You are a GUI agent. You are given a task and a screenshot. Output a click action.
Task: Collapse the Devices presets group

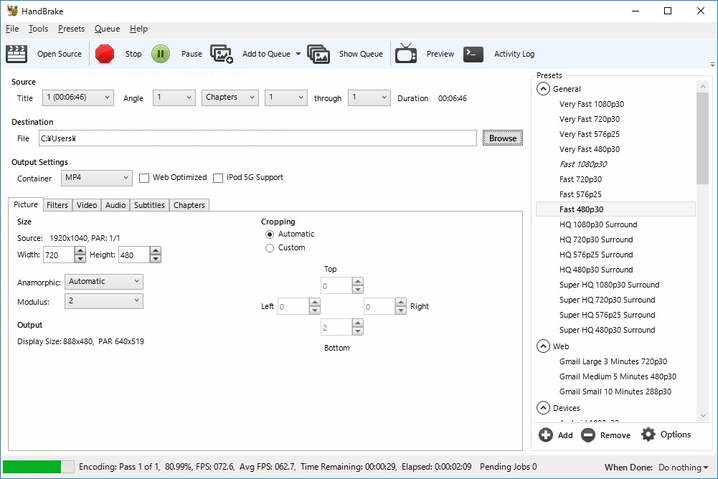click(x=543, y=408)
